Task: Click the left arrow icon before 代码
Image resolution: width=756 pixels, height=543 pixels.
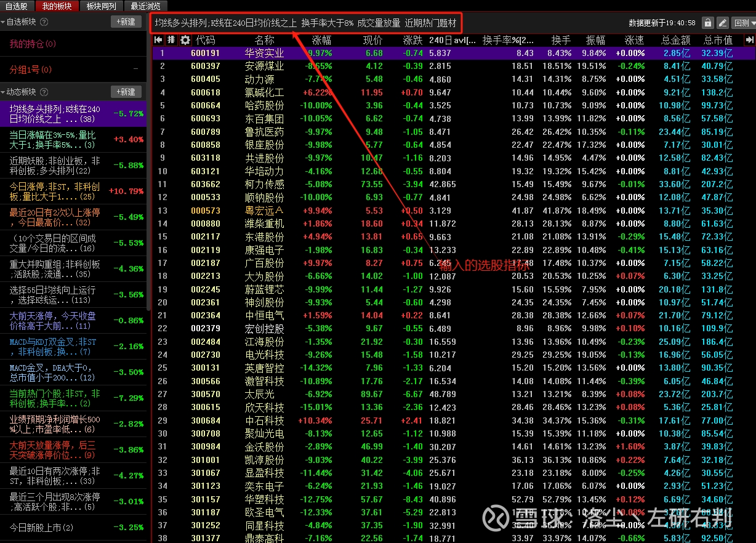Action: point(158,40)
